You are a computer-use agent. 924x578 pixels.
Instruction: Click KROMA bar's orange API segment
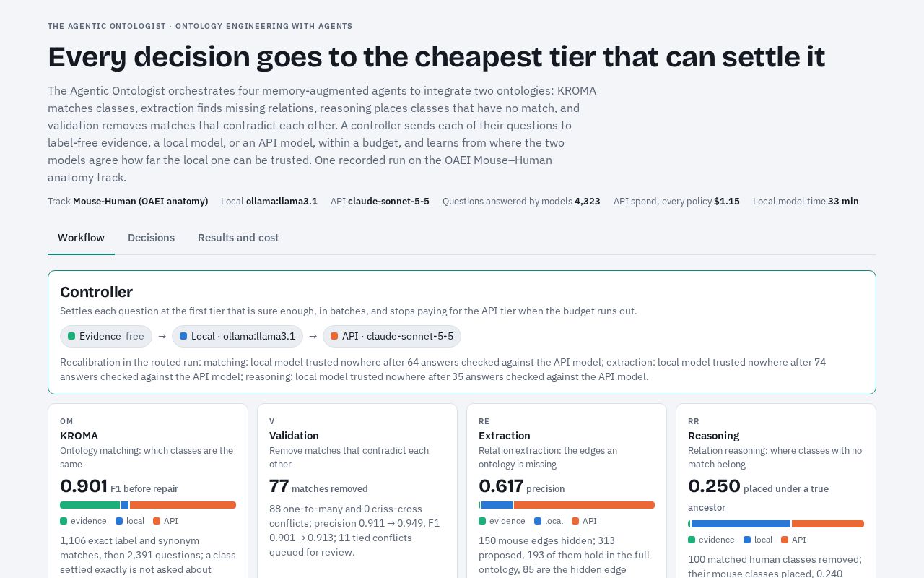tap(183, 505)
